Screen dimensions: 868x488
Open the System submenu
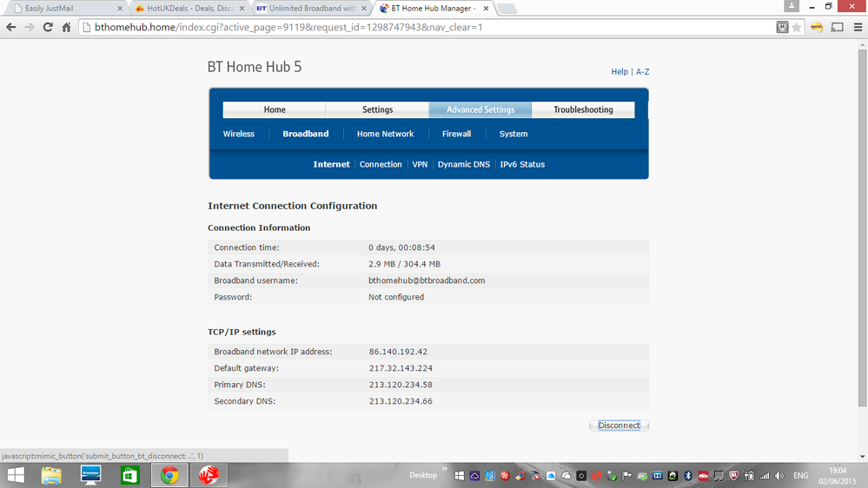[514, 134]
